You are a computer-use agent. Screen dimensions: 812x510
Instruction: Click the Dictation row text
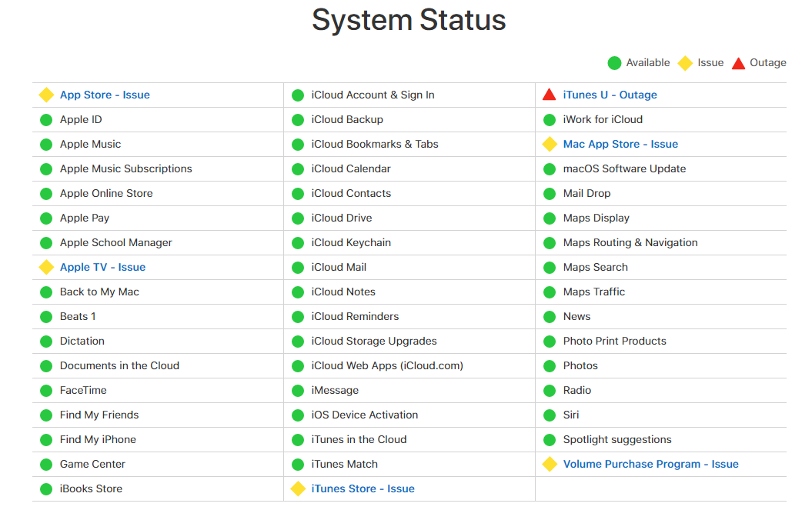point(82,341)
